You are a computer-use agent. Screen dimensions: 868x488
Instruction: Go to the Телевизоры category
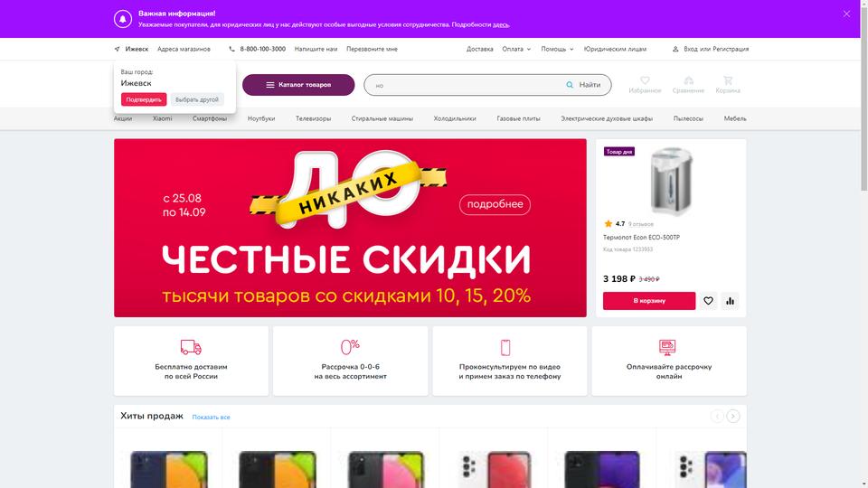click(x=314, y=118)
